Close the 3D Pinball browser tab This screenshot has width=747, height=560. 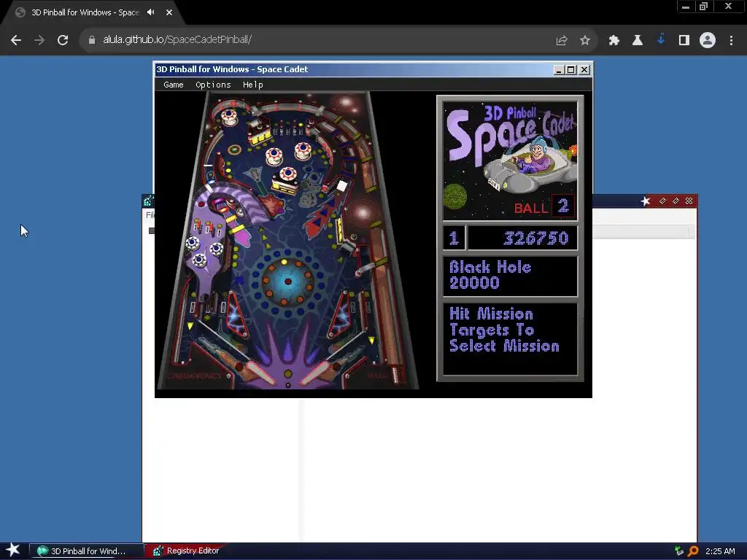(x=169, y=12)
